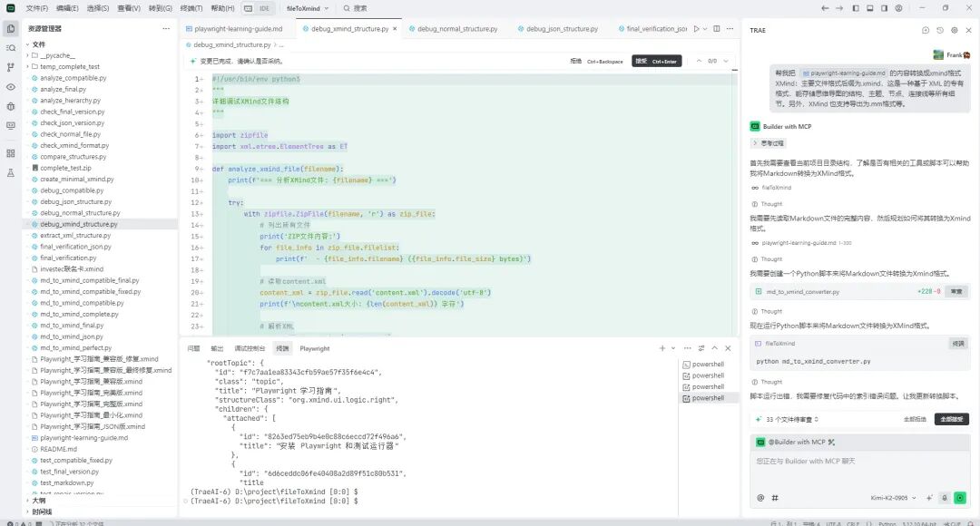Open the run options dropdown beside play
Viewport: 980px width, 526px height.
pos(705,29)
